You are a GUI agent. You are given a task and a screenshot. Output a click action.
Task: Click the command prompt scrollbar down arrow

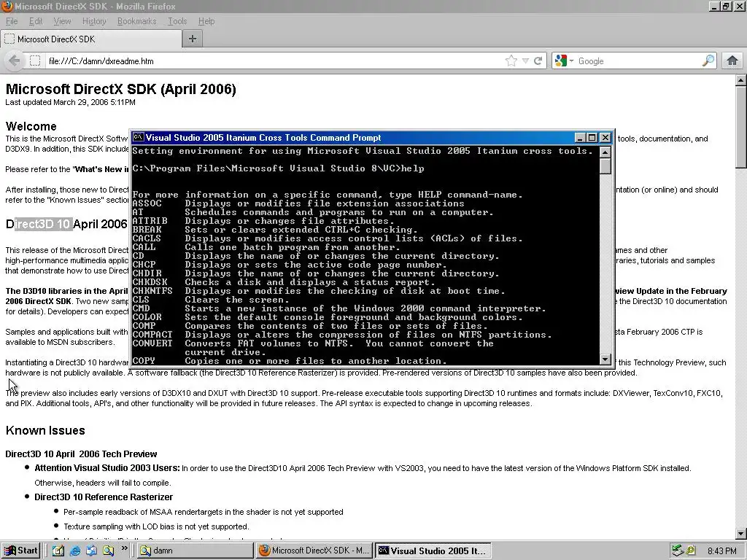tap(605, 359)
